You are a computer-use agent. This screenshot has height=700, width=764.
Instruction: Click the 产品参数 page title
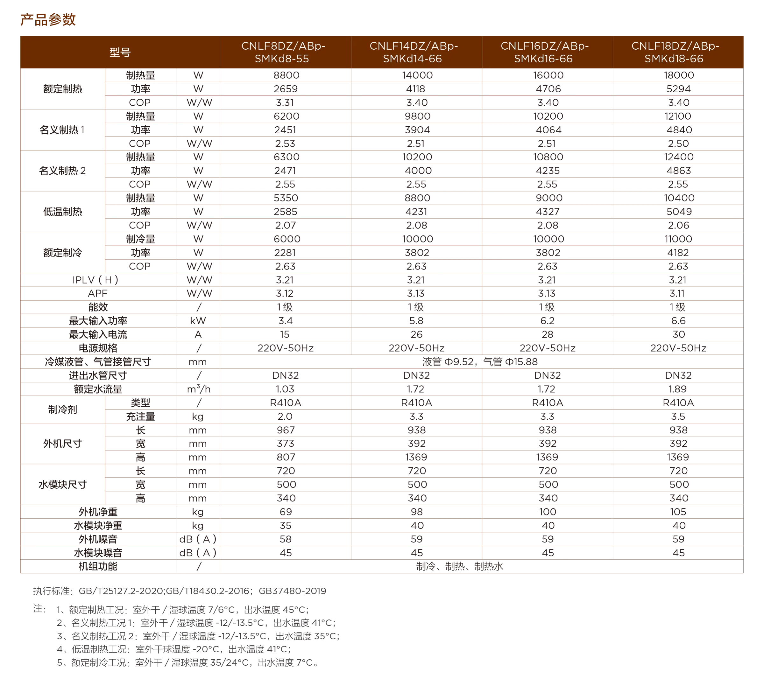[x=48, y=20]
